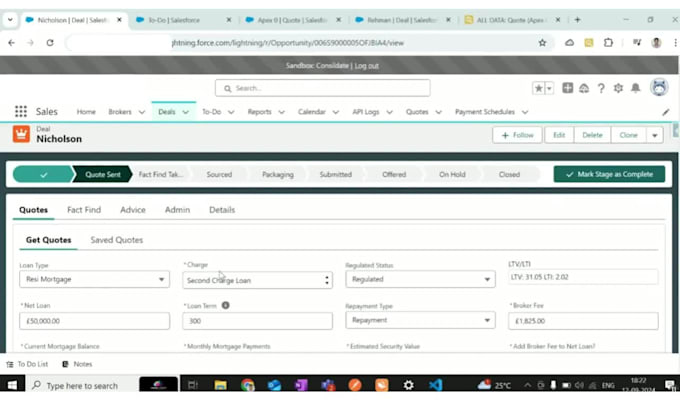This screenshot has width=680, height=404.
Task: Expand the API Logs nav dropdown chevron
Action: click(389, 112)
